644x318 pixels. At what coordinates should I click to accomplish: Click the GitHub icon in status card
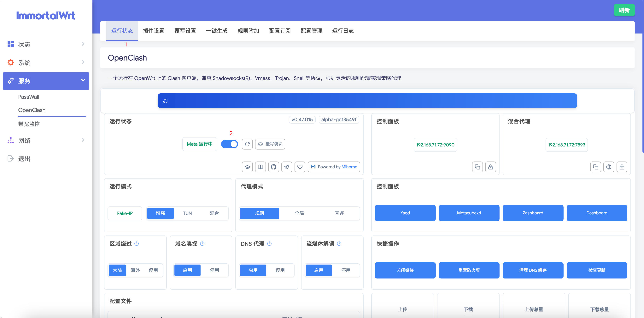pos(273,167)
